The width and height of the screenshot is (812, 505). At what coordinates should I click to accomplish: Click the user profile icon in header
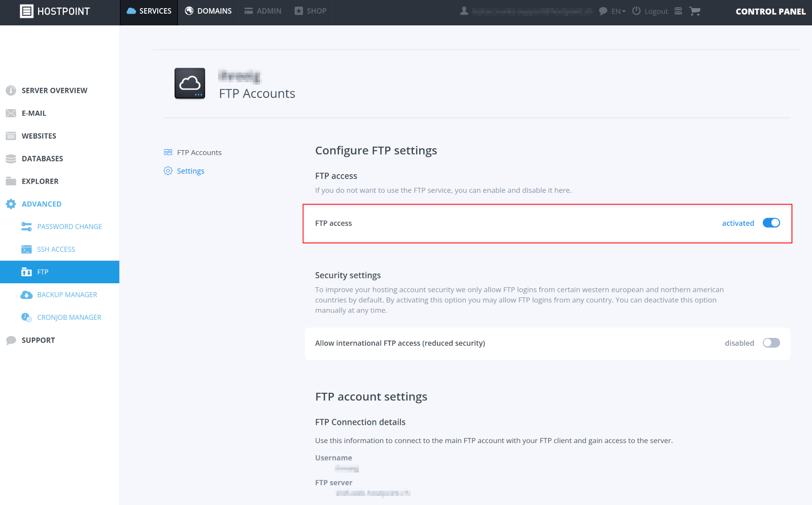(x=464, y=11)
